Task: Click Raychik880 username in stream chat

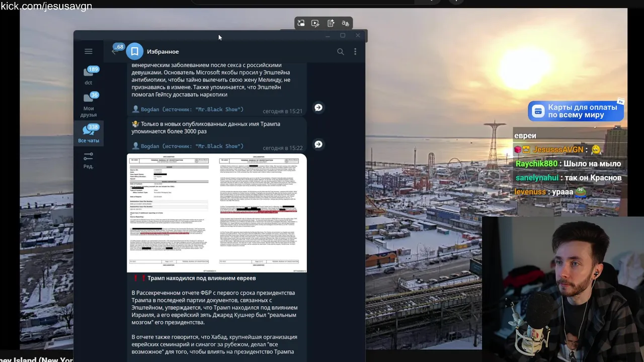Action: pyautogui.click(x=536, y=163)
